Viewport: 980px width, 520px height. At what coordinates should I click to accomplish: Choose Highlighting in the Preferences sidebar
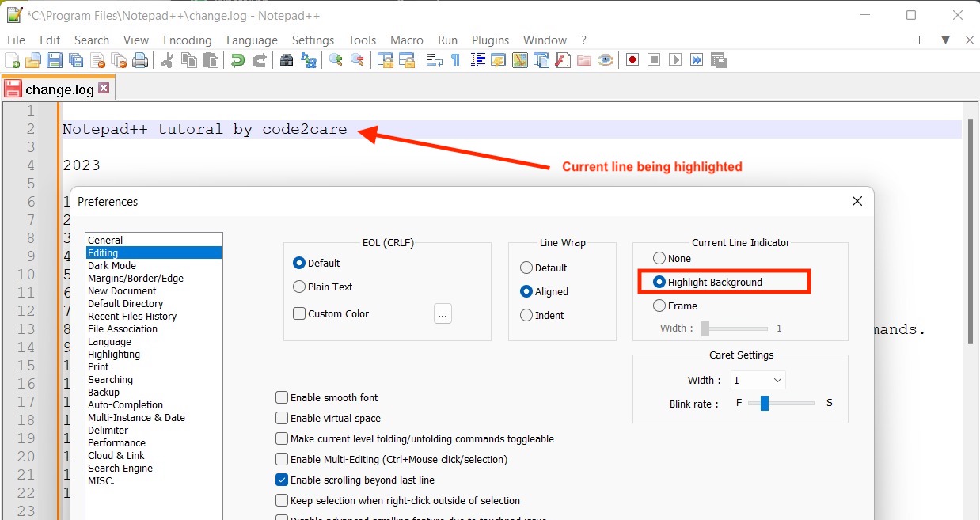[114, 354]
